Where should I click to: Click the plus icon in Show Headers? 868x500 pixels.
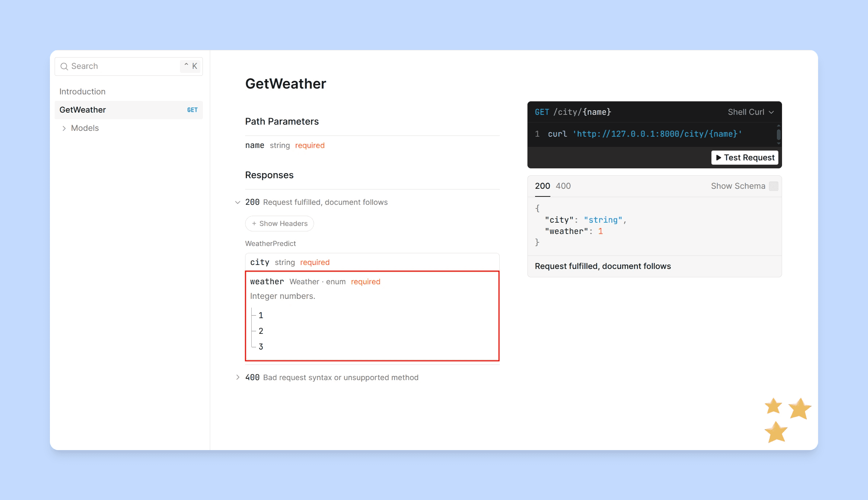[x=254, y=223]
